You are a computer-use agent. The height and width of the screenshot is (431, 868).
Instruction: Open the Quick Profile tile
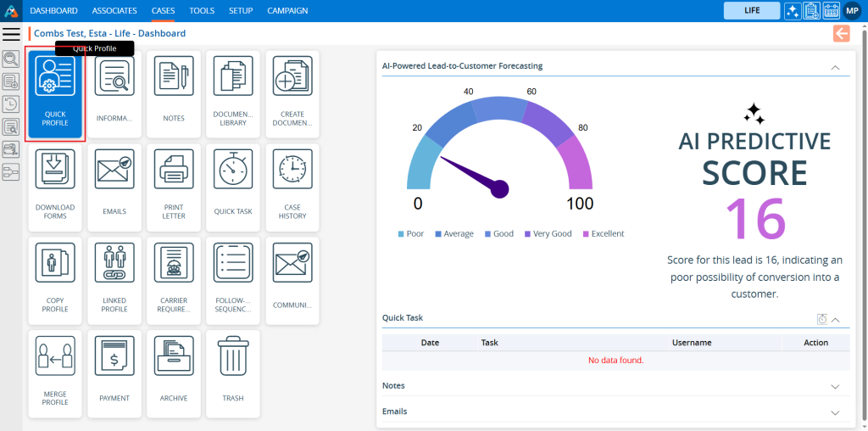(55, 94)
